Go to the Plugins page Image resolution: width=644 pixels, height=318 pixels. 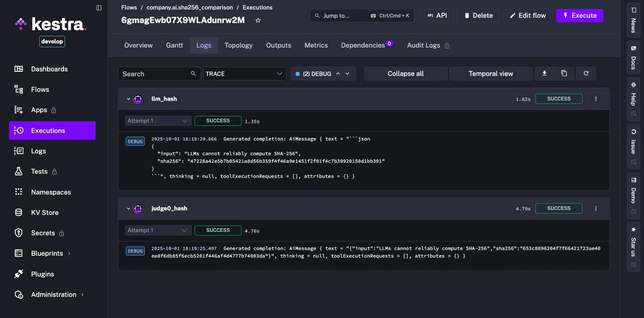point(42,274)
